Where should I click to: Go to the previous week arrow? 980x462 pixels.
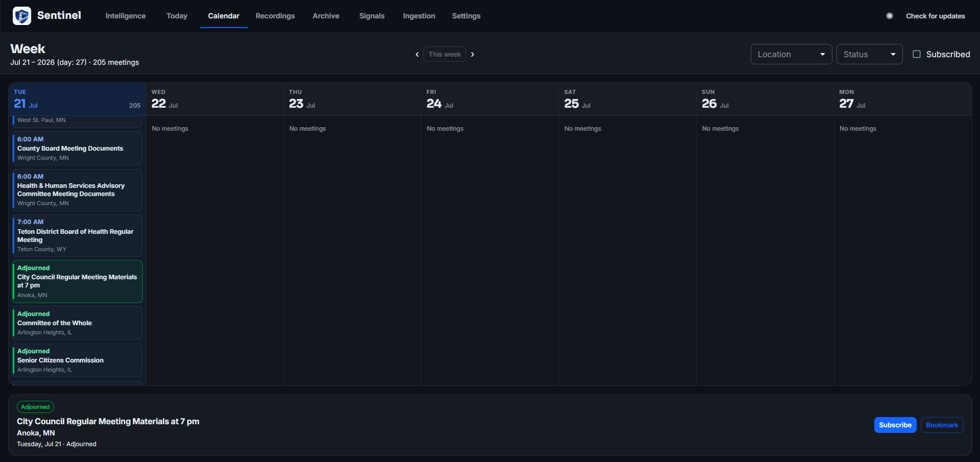coord(417,54)
